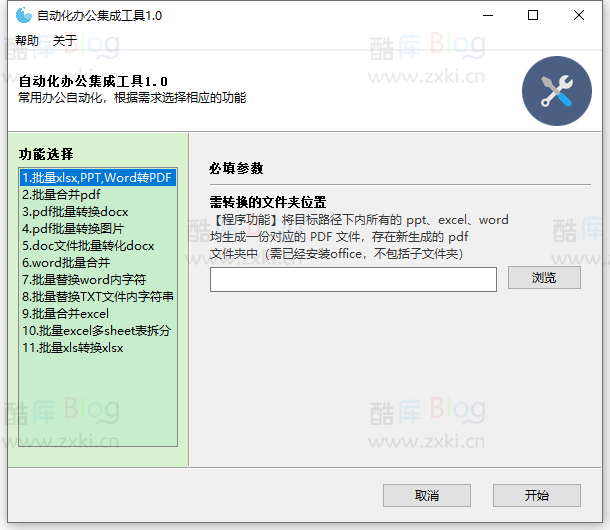
Task: Click the round wrench-and-screwdriver tools icon
Action: point(557,91)
